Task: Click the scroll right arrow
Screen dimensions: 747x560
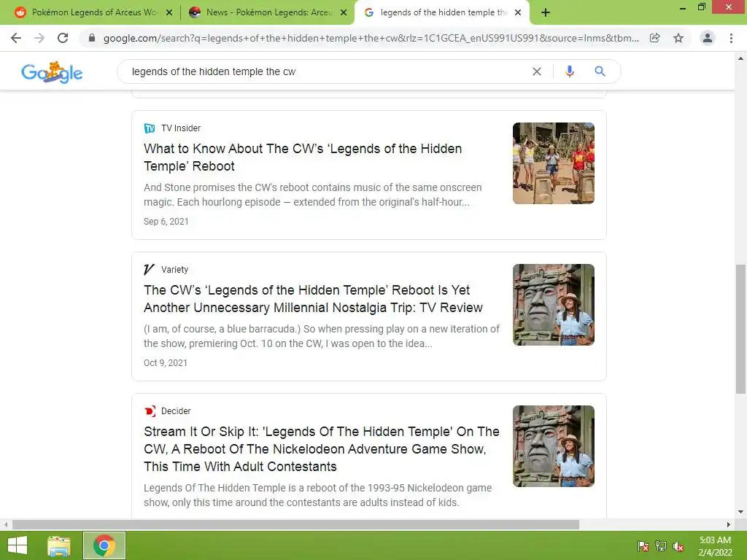Action: point(729,525)
